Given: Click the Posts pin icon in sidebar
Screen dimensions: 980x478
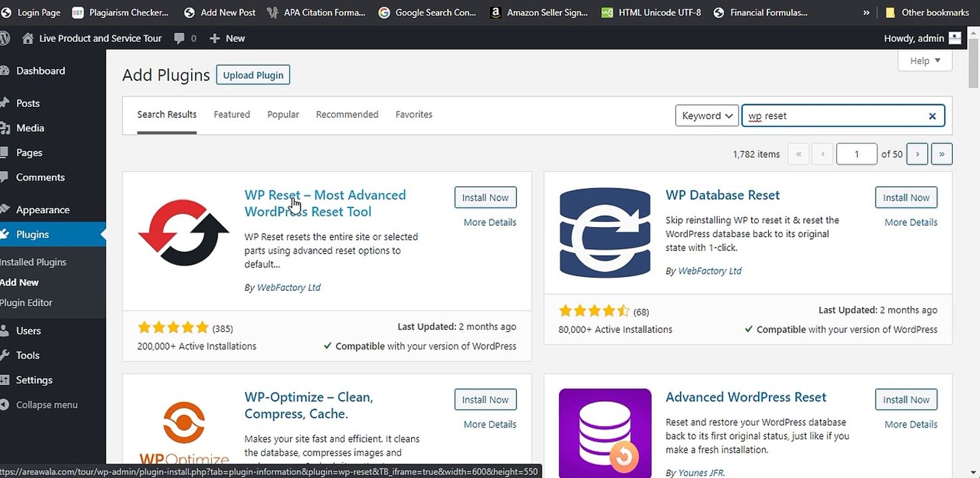Looking at the screenshot, I should pyautogui.click(x=5, y=103).
